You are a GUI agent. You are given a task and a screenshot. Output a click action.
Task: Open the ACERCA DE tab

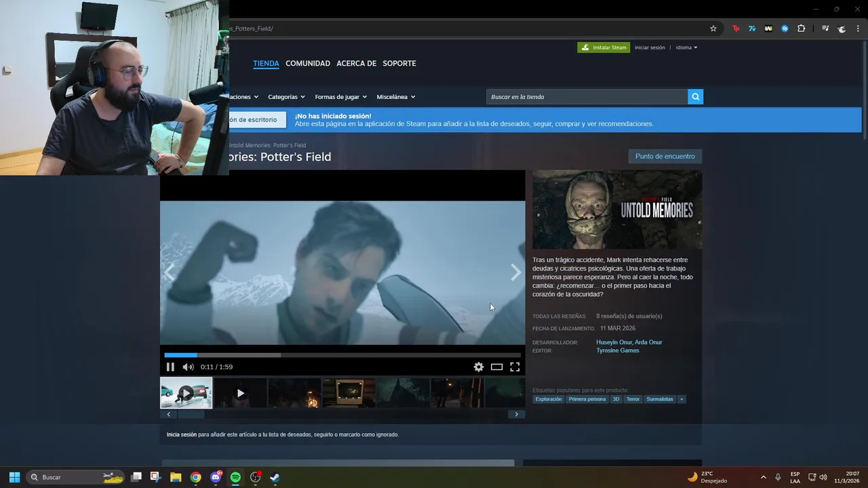tap(356, 63)
